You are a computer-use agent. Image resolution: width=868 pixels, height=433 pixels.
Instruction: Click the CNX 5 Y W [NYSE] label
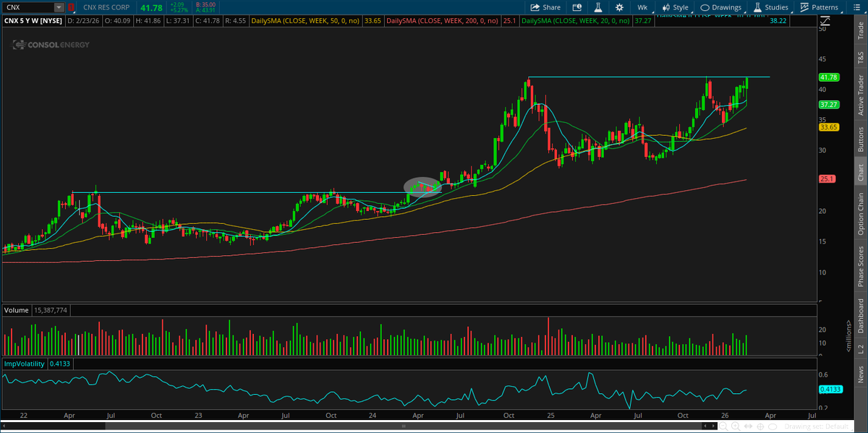pos(33,22)
